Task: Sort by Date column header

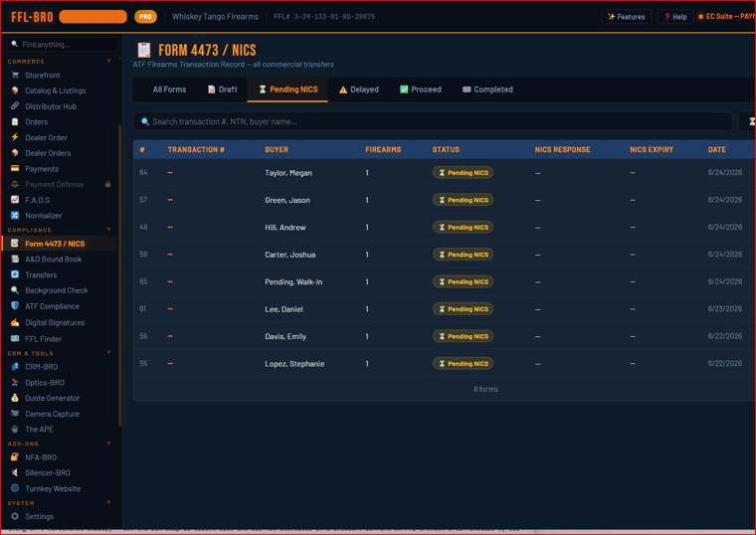Action: coord(716,150)
